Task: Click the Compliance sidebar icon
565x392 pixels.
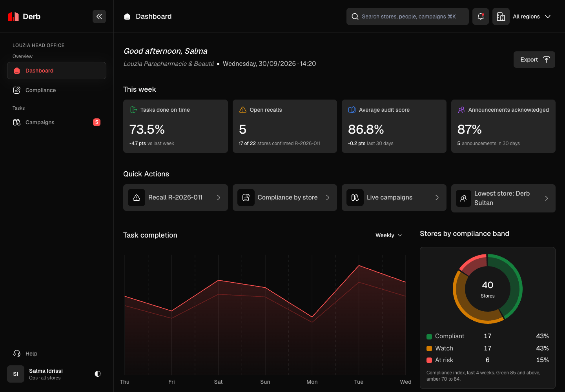Action: pyautogui.click(x=17, y=90)
